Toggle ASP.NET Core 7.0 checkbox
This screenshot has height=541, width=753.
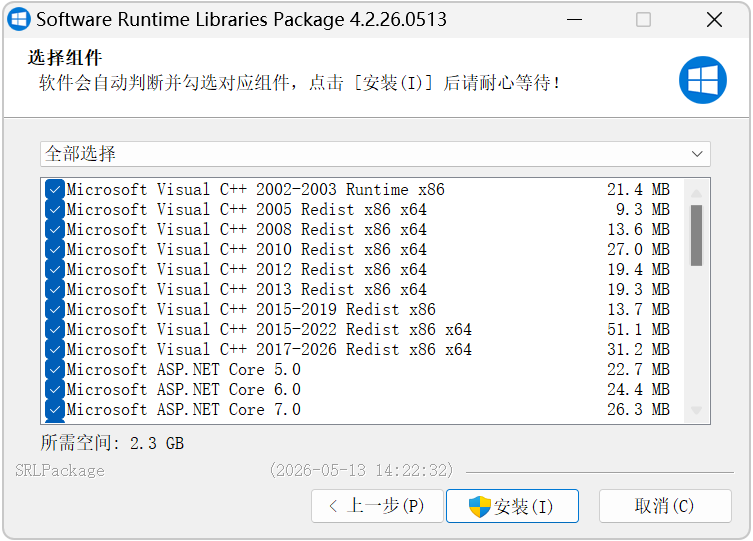[55, 409]
